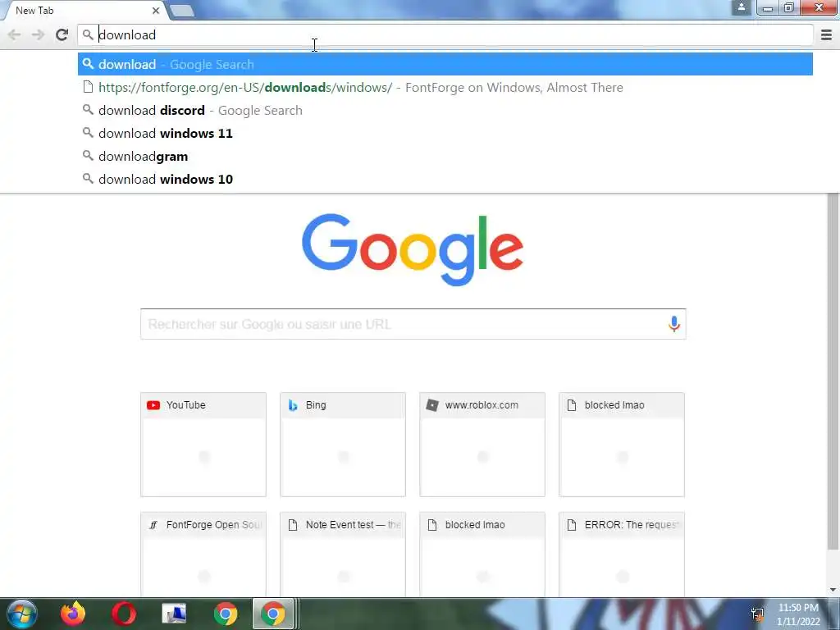Open the 'ERROR: The request' tile

point(622,555)
